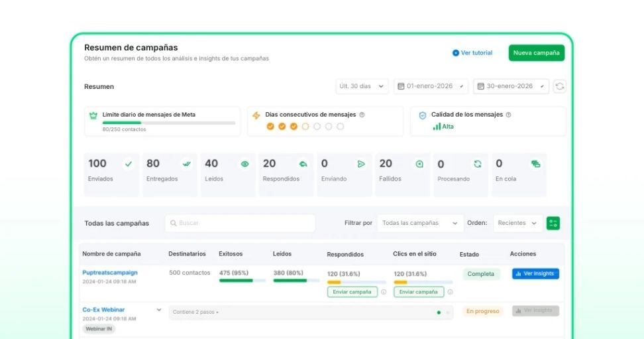Click the double-check icon on Entregados card

pyautogui.click(x=186, y=164)
